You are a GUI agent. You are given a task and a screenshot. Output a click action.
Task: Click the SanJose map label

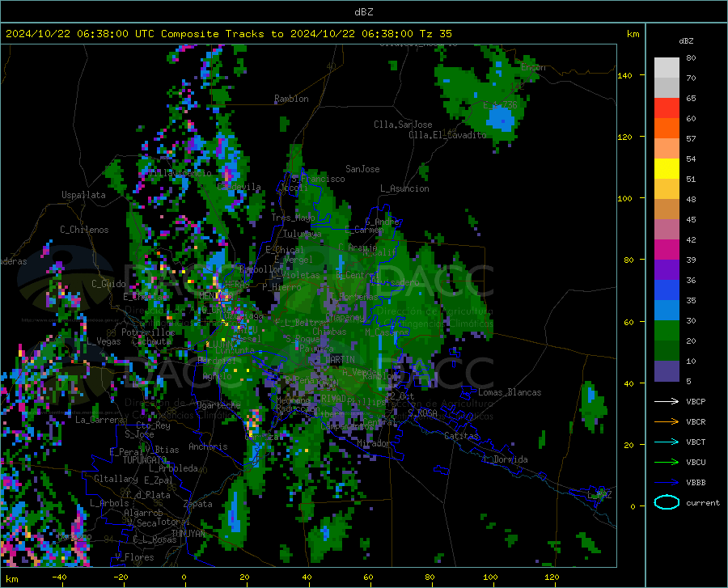pyautogui.click(x=362, y=169)
